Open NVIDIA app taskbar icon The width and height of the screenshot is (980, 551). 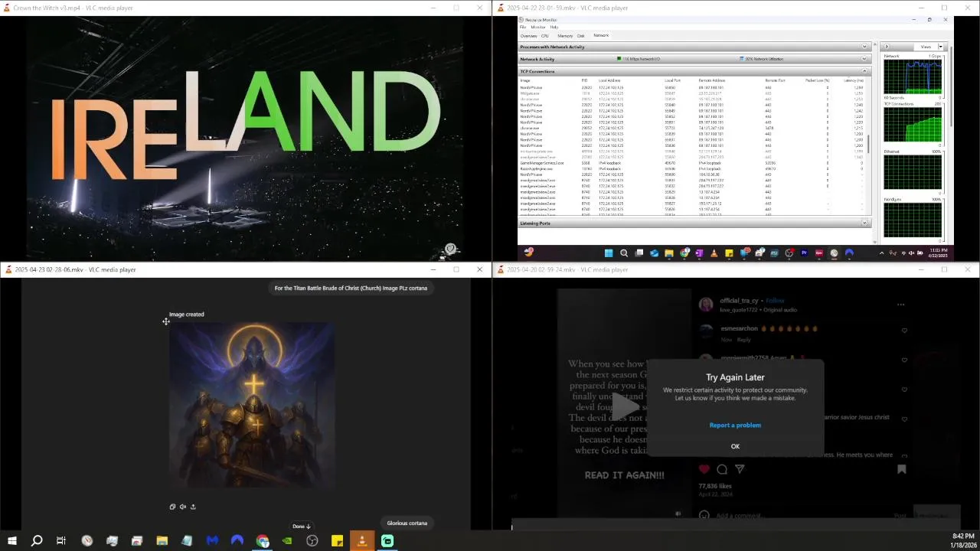(287, 541)
